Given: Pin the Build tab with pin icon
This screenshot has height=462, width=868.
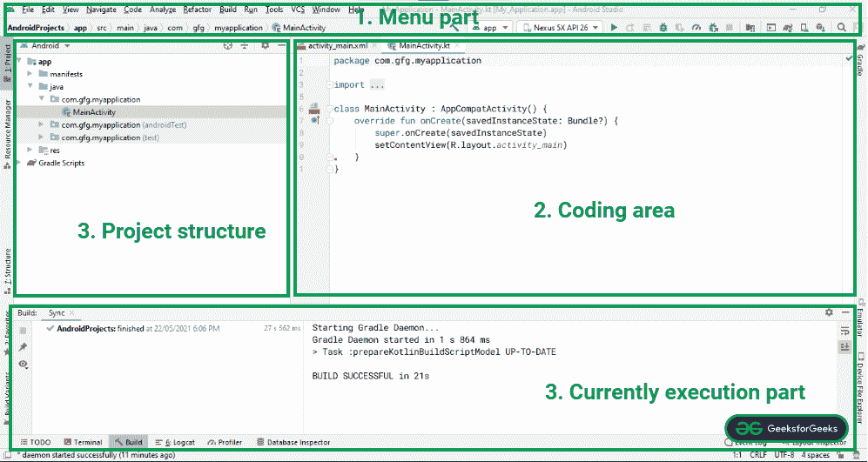Looking at the screenshot, I should tap(24, 347).
